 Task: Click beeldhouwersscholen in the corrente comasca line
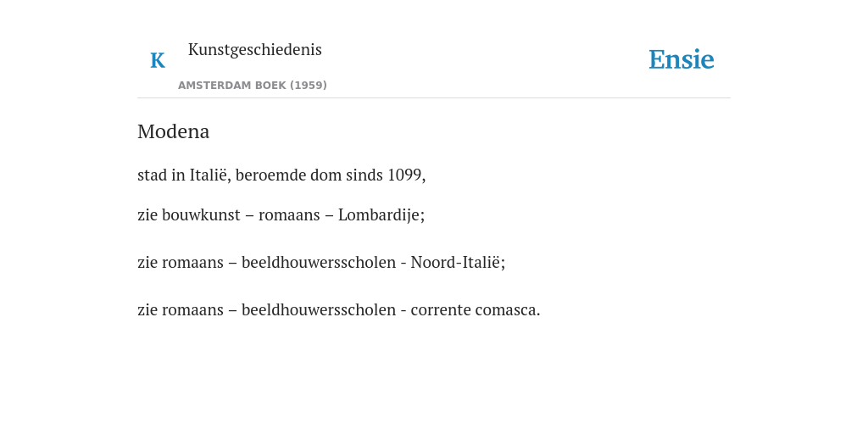[x=319, y=310]
